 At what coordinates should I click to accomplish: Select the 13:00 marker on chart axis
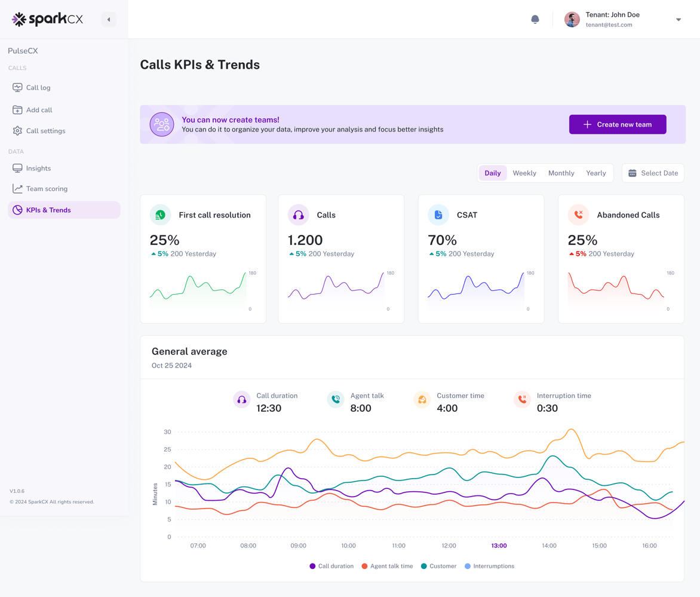499,546
